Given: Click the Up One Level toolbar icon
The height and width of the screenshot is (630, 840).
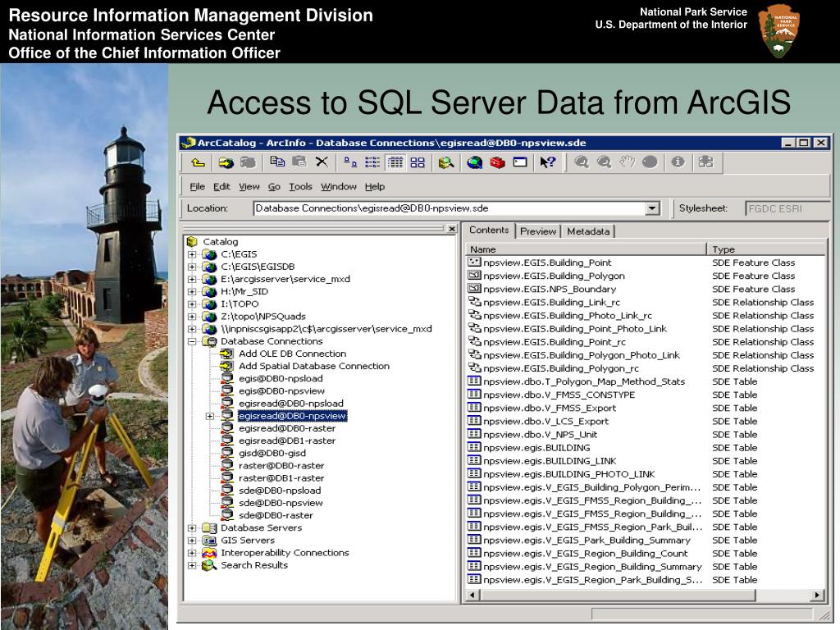Looking at the screenshot, I should pyautogui.click(x=199, y=162).
